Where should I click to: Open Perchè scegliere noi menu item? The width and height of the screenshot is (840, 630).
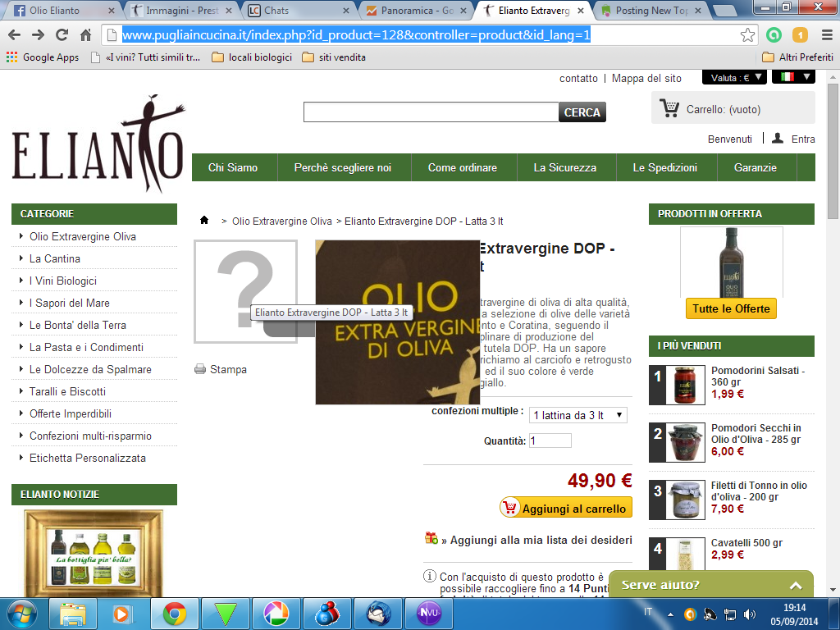pyautogui.click(x=343, y=167)
